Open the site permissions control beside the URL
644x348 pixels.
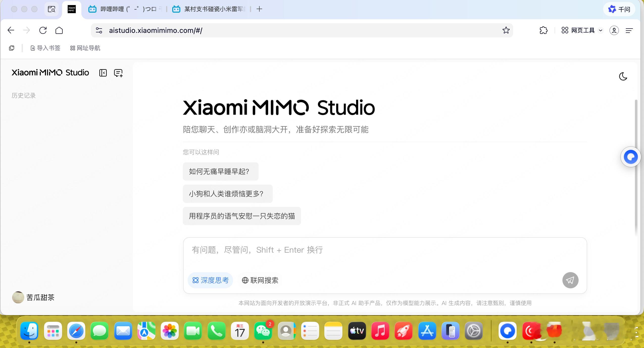tap(99, 30)
